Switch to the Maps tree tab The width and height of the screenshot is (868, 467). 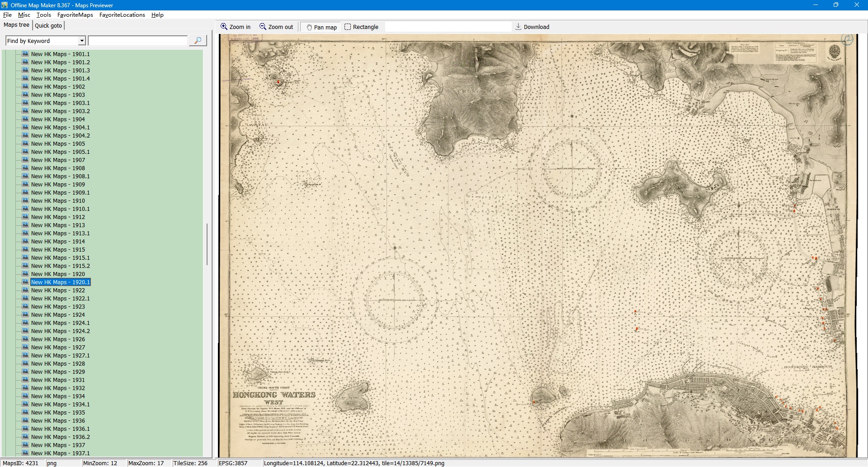pyautogui.click(x=16, y=25)
